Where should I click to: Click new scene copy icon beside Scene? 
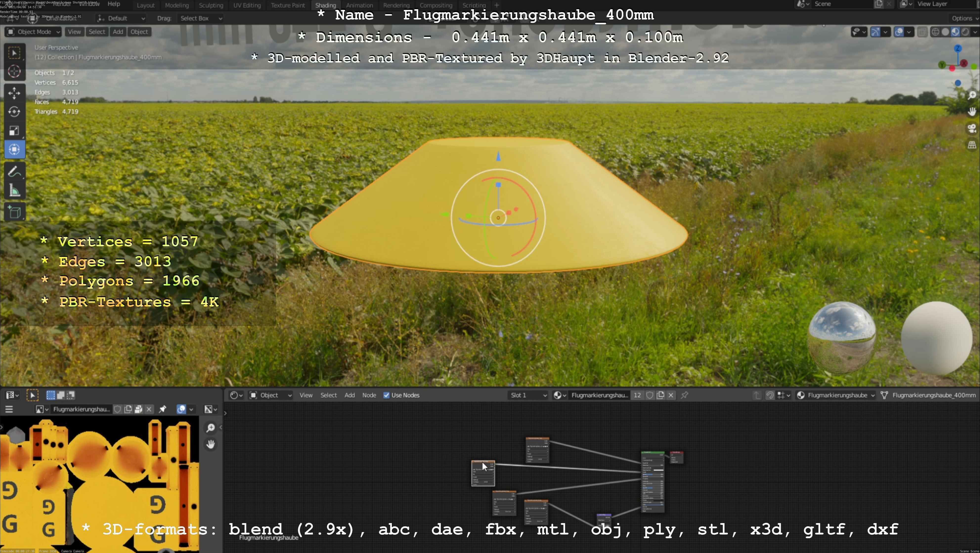coord(879,4)
